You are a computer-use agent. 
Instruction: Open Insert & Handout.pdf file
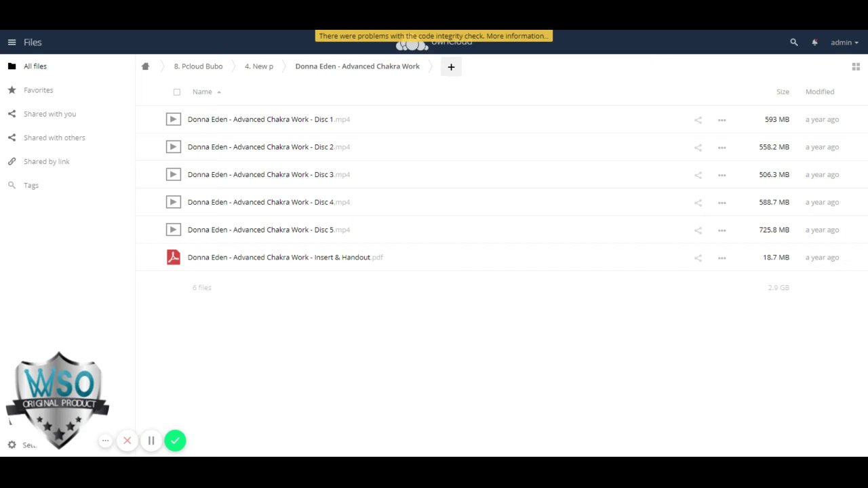coord(285,258)
